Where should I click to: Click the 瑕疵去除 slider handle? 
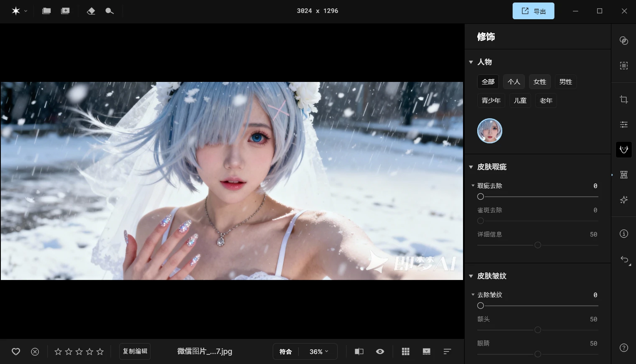coord(481,196)
